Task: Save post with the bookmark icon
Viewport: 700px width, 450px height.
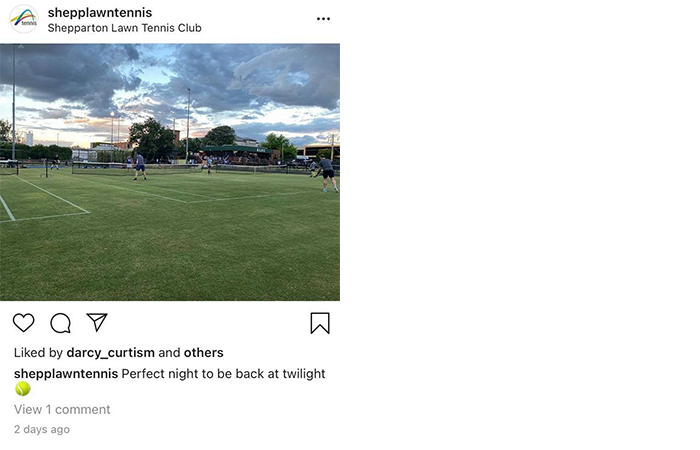Action: point(319,323)
